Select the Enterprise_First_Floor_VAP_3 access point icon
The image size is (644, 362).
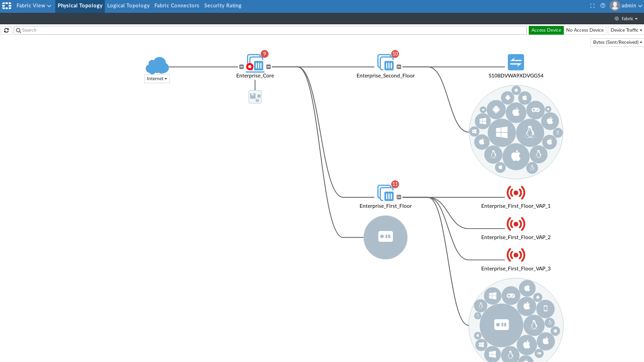(x=516, y=255)
